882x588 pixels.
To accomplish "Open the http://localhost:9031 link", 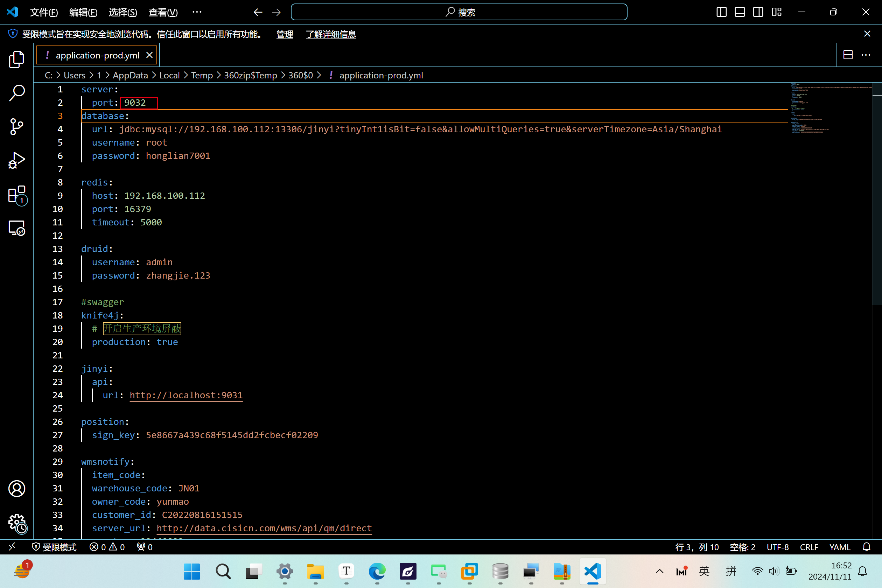I will click(x=186, y=395).
